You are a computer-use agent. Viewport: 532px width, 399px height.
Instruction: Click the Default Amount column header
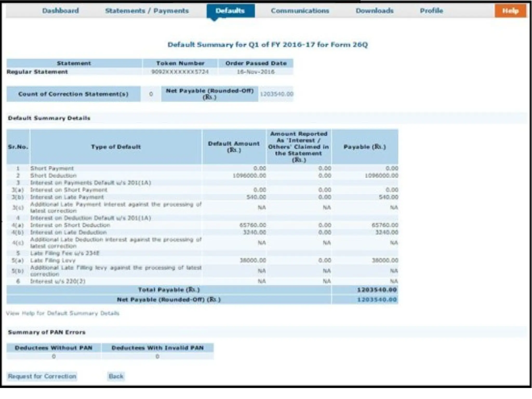point(234,147)
